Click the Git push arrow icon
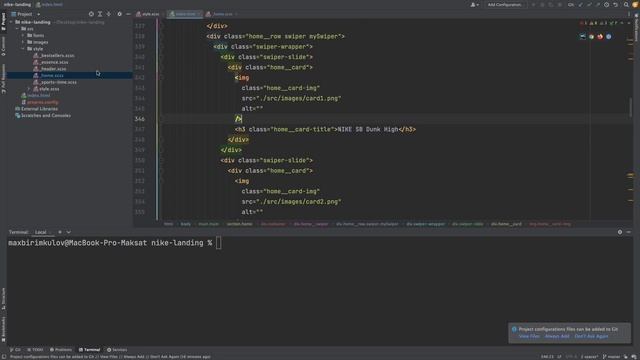Screen dimensions: 640x360 point(598,5)
